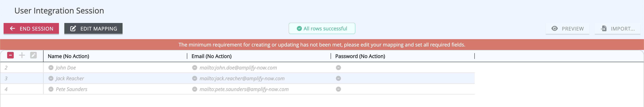The image size is (644, 107).
Task: Click the Import button
Action: coord(618,29)
